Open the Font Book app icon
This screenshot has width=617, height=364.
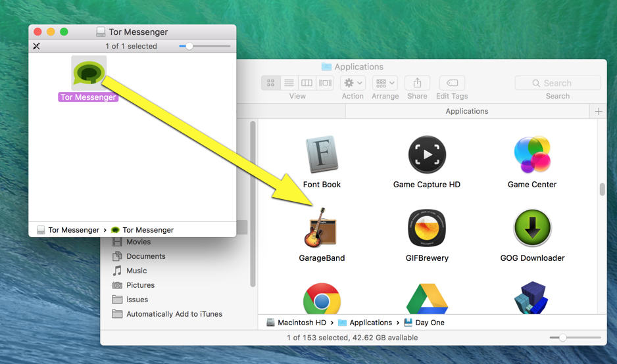(x=322, y=156)
